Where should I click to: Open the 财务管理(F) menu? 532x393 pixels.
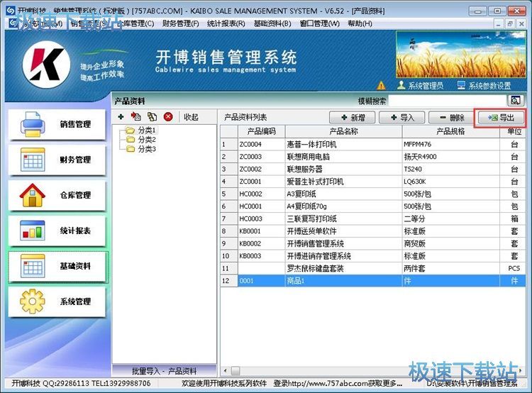[180, 23]
